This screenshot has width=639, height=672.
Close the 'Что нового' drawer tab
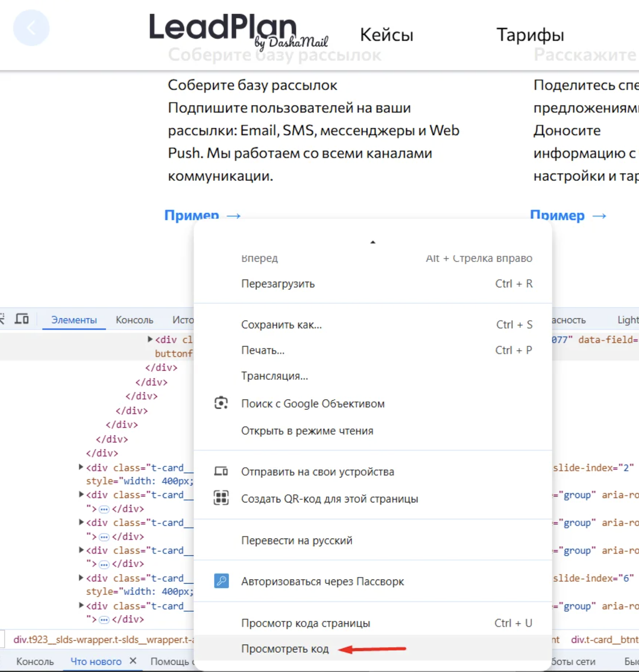click(133, 661)
